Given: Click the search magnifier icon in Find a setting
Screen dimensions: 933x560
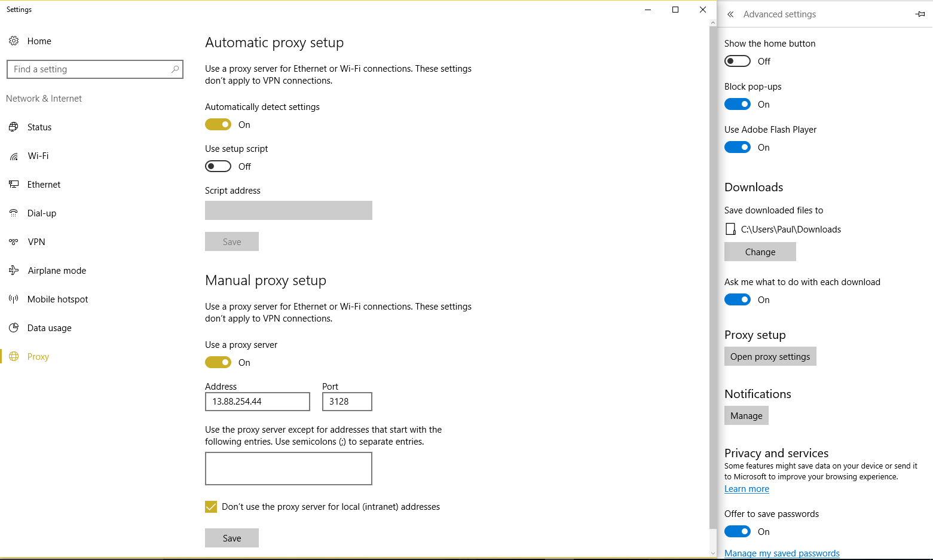Looking at the screenshot, I should (175, 69).
